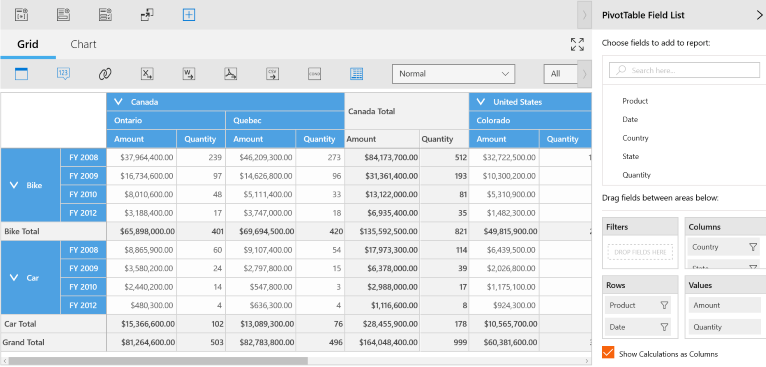Switch to the Chart tab

(x=84, y=44)
